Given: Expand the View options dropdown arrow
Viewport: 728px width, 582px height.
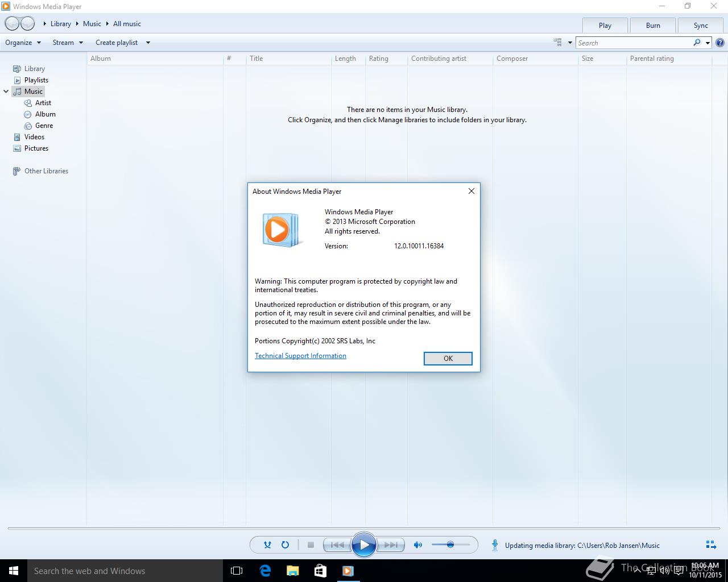Looking at the screenshot, I should (x=570, y=43).
